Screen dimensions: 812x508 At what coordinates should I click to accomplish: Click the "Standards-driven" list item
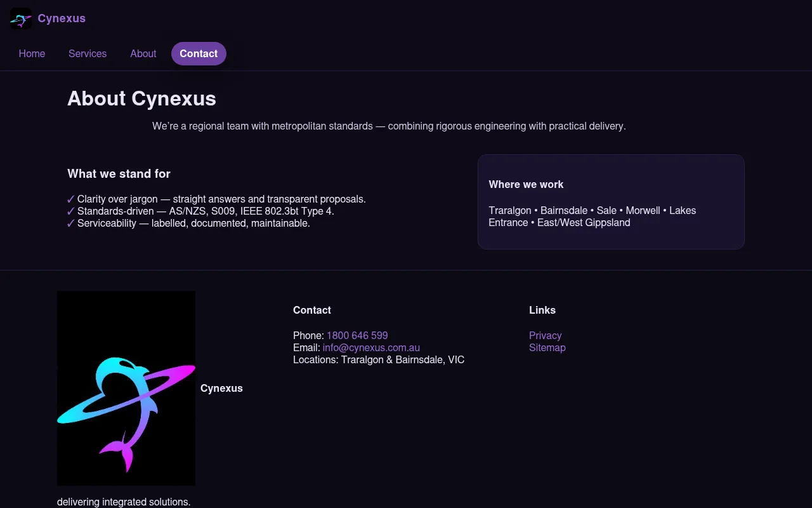tap(200, 211)
